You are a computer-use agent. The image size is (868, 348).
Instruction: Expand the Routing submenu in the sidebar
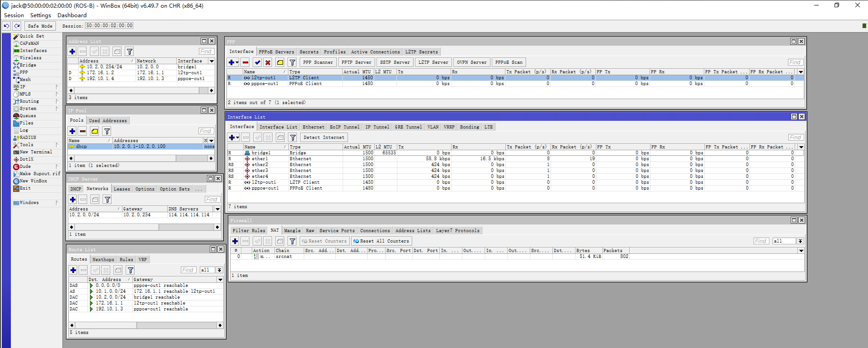[57, 101]
